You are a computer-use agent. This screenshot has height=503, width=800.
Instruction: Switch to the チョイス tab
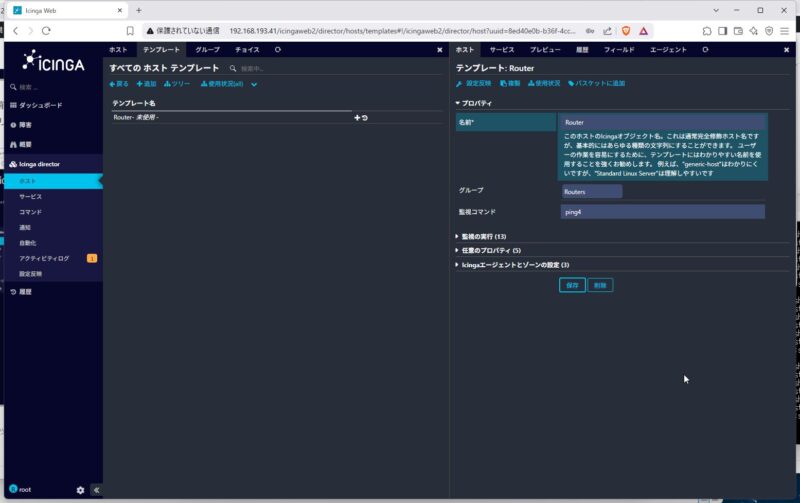[x=247, y=49]
